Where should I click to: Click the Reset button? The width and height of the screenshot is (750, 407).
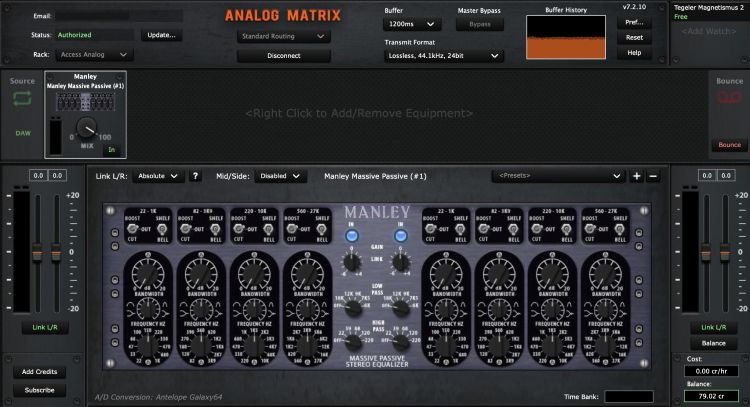click(634, 37)
